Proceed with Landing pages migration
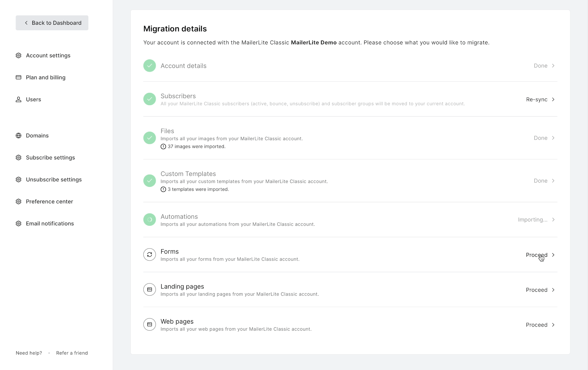This screenshot has width=588, height=370. (537, 290)
